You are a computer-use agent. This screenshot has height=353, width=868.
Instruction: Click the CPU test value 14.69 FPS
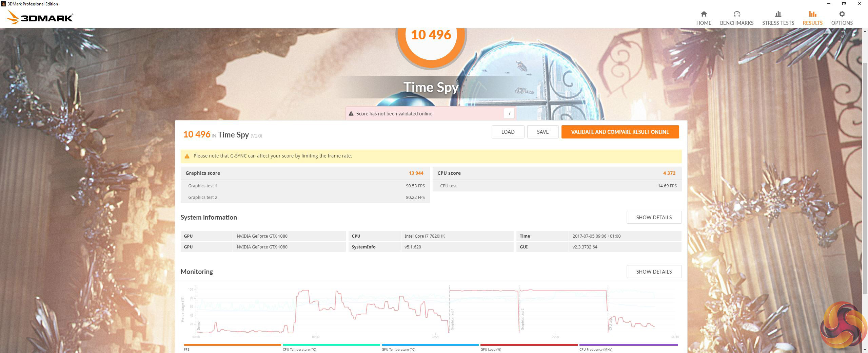tap(667, 186)
